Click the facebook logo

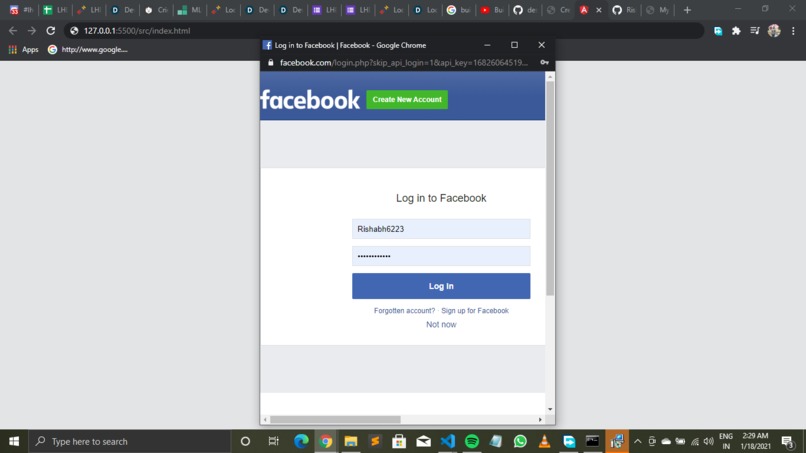pos(310,100)
